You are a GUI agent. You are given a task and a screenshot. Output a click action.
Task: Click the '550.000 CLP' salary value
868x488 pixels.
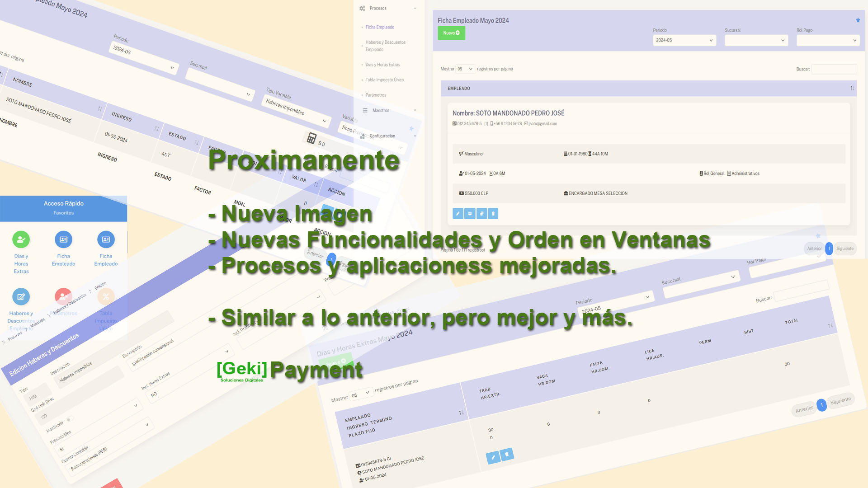476,193
